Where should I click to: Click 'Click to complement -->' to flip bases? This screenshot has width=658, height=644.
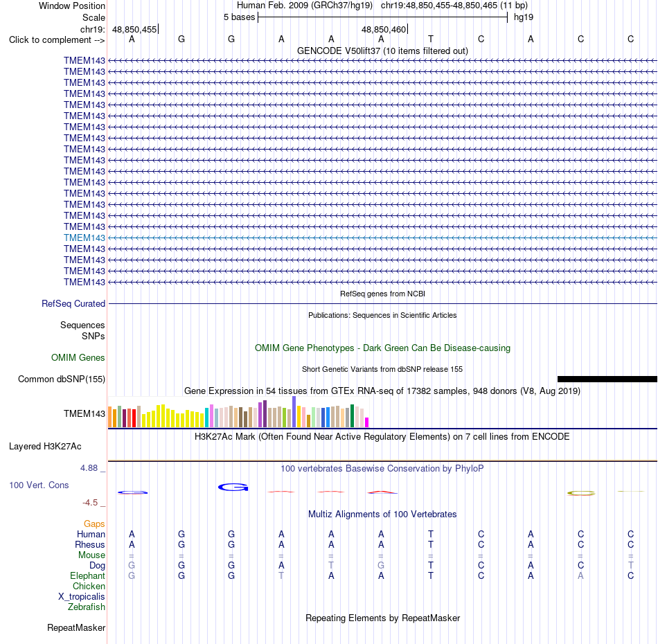tap(57, 40)
